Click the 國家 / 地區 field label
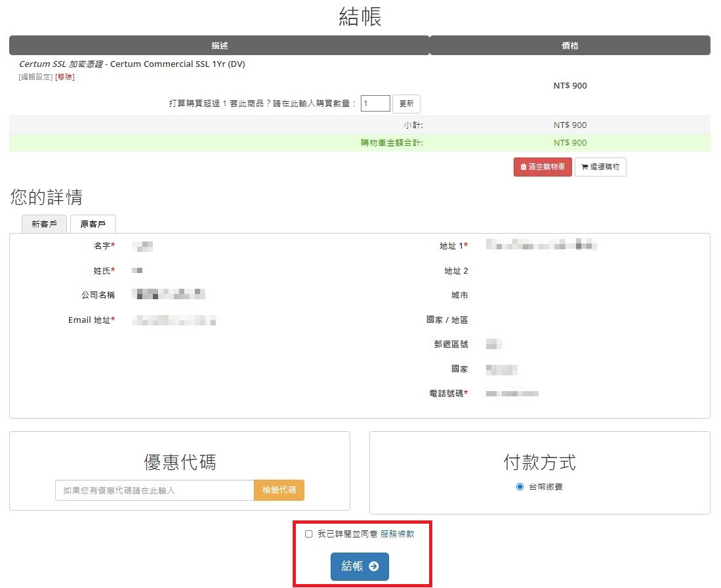721x588 pixels. 447,320
